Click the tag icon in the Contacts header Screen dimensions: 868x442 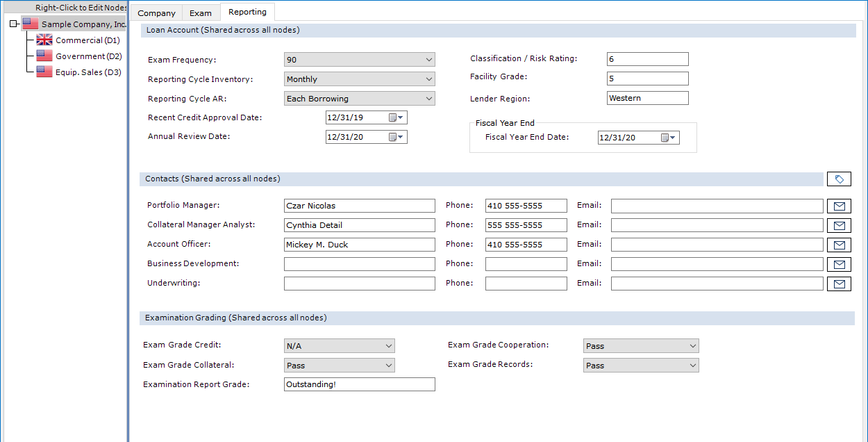(x=839, y=179)
